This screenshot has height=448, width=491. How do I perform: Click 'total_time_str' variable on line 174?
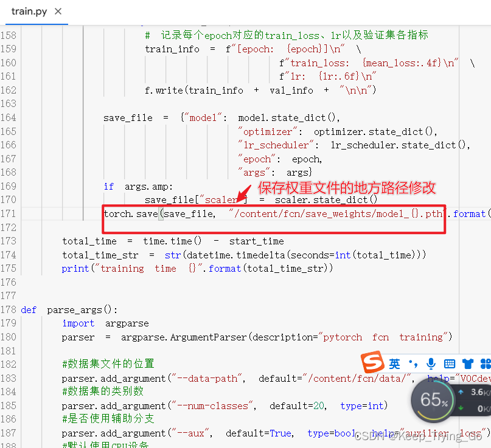point(100,255)
